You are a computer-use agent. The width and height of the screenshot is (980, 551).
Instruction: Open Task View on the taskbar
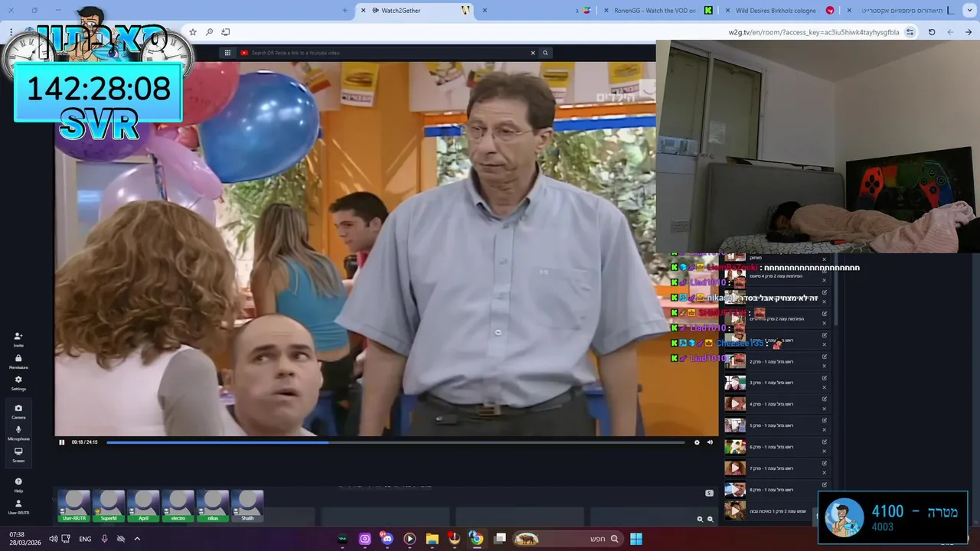coord(500,539)
